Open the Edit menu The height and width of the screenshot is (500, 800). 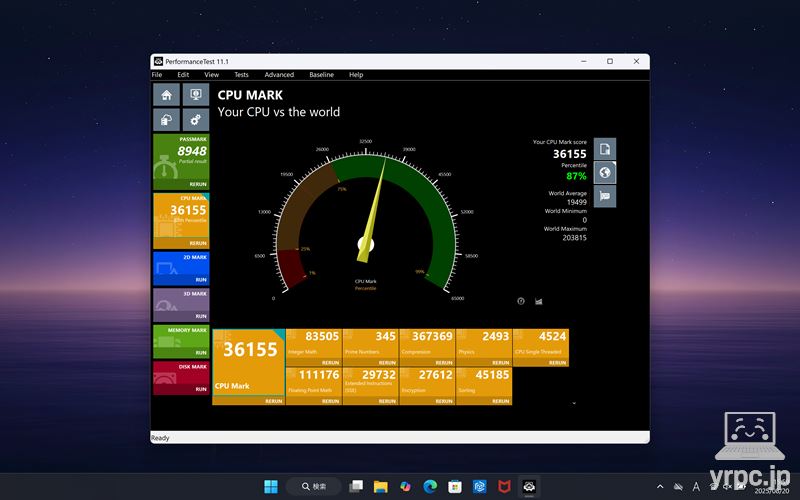tap(183, 74)
